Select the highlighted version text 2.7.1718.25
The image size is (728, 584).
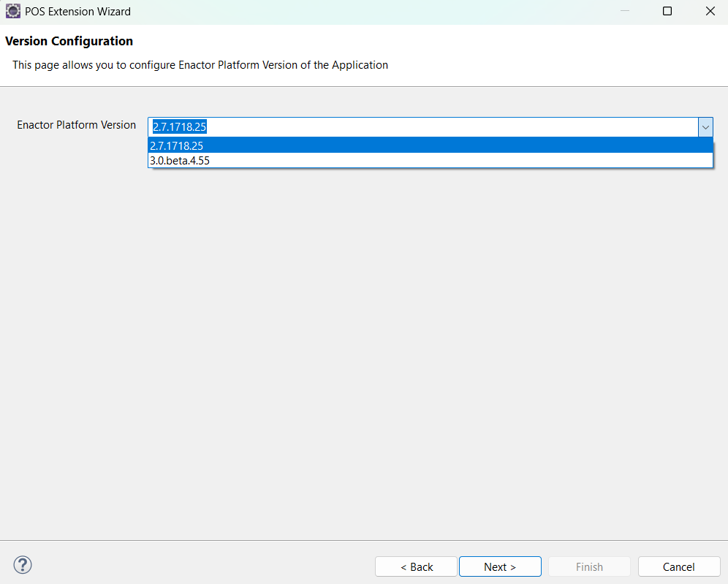176,126
